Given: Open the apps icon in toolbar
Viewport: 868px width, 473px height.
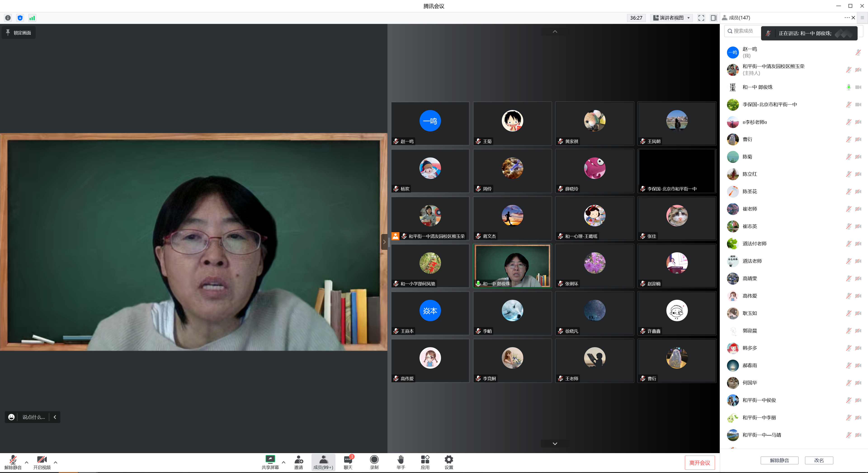Looking at the screenshot, I should coord(425,460).
